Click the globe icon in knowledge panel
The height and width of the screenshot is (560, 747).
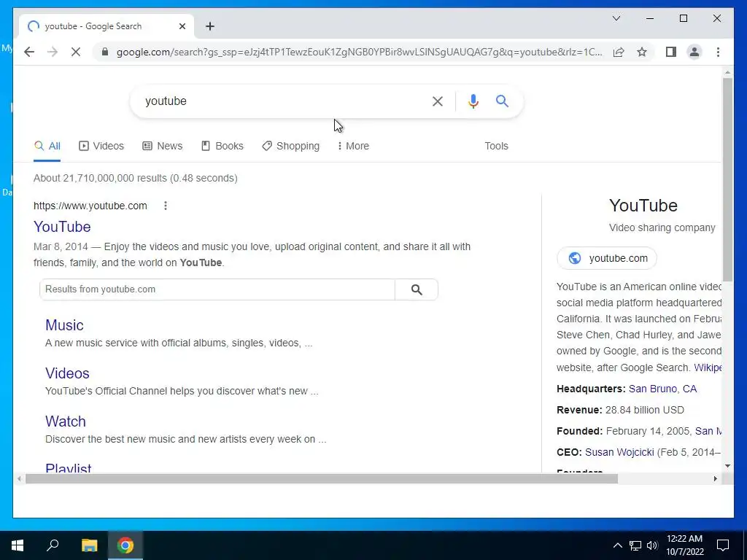tap(575, 258)
